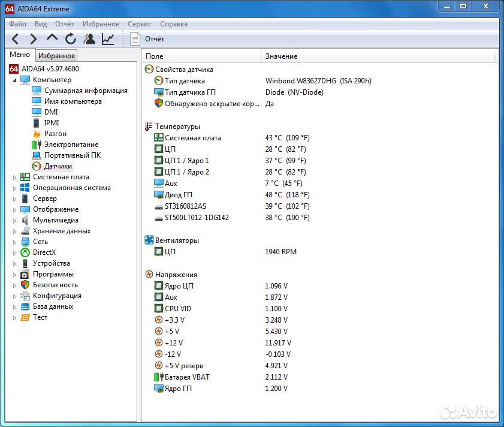The height and width of the screenshot is (427, 504).
Task: Select Разгон flame item in tree
Action: click(55, 134)
